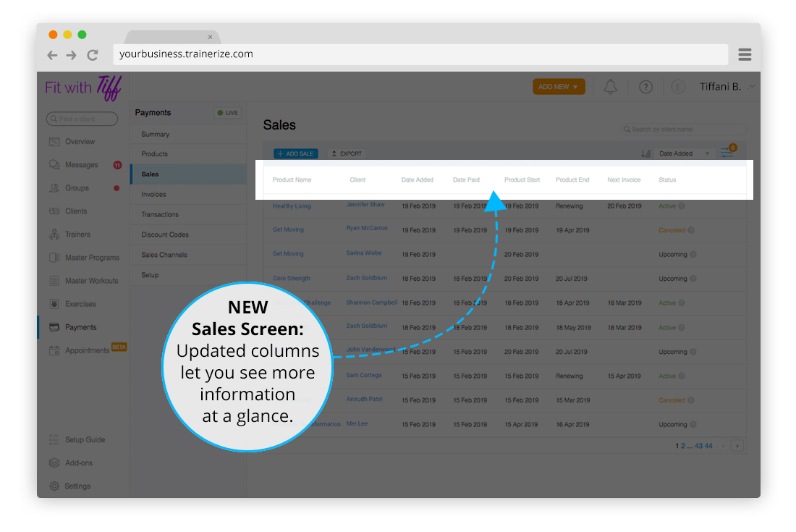Viewport: 796px width, 532px height.
Task: Click the Search by client name field
Action: click(682, 130)
